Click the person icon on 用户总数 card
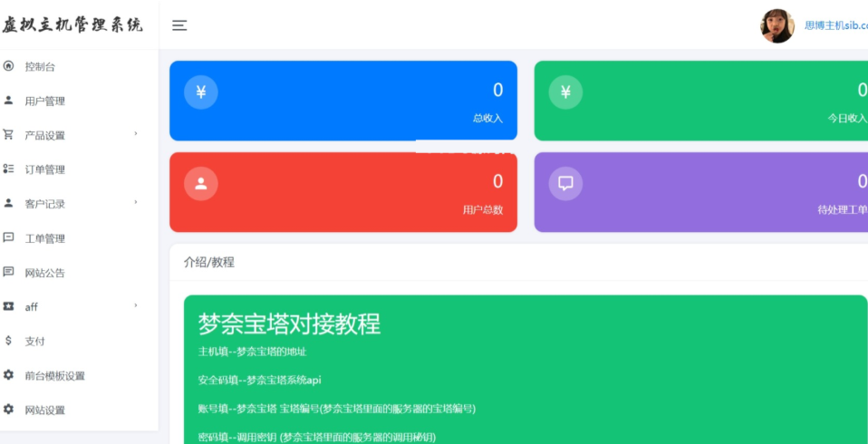Image resolution: width=868 pixels, height=444 pixels. (x=201, y=184)
